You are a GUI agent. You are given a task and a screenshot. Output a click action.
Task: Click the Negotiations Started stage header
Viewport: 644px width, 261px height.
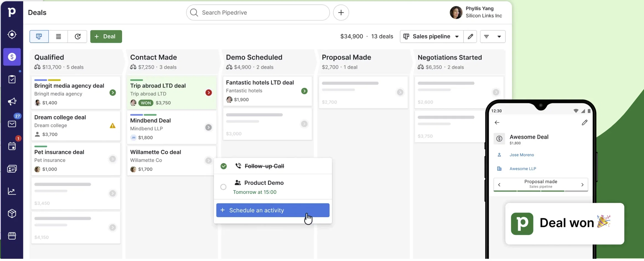[459, 62]
